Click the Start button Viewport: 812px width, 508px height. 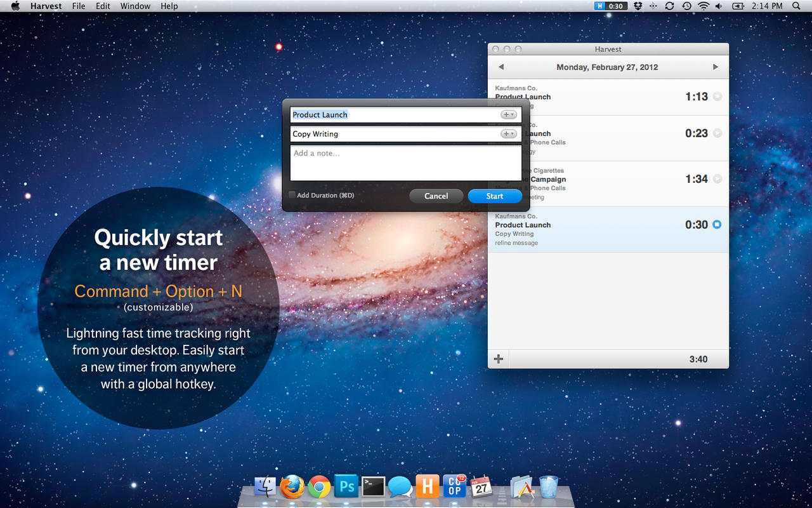(x=495, y=196)
